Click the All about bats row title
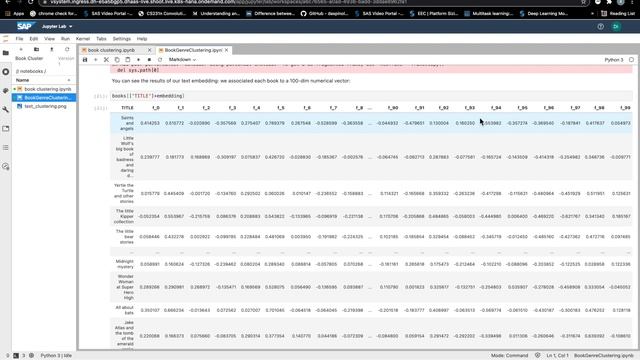640x360 pixels. pyautogui.click(x=124, y=310)
